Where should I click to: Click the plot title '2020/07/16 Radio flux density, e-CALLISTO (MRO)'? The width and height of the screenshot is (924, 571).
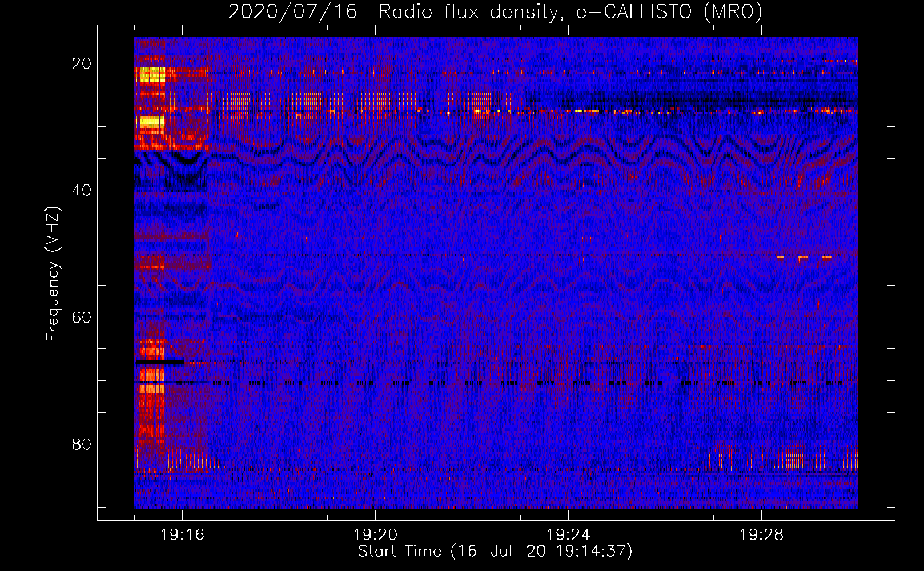click(495, 12)
